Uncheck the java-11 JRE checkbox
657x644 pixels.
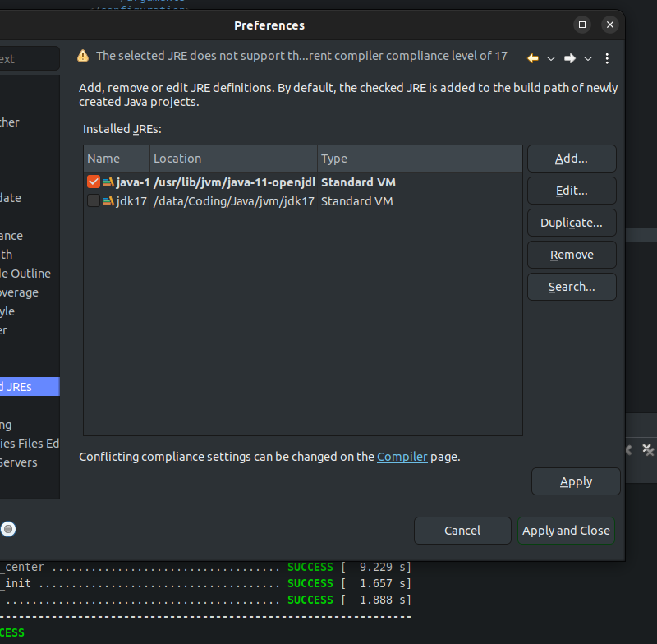click(93, 182)
